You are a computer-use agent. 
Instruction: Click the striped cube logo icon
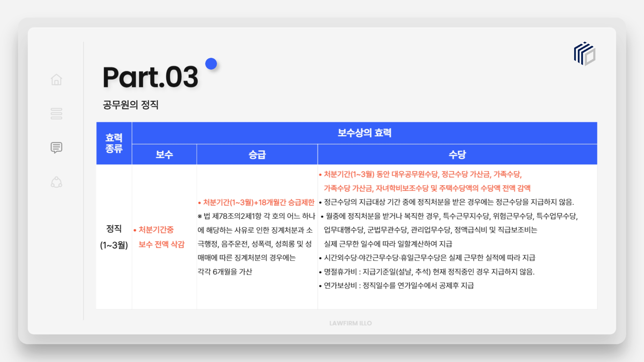585,54
